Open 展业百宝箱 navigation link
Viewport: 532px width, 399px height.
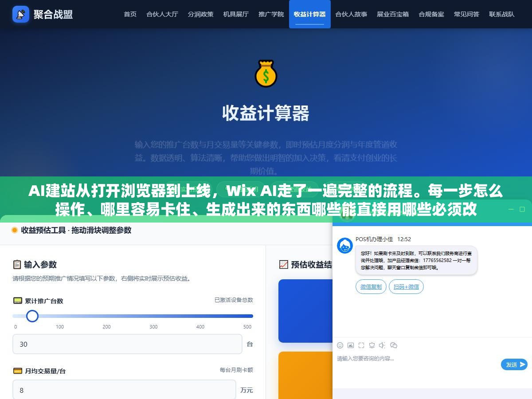pos(393,14)
